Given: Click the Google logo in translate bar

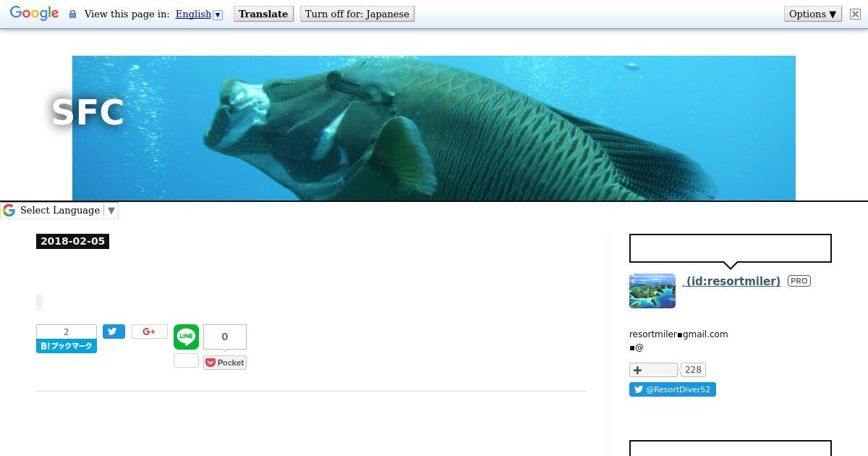Looking at the screenshot, I should tap(34, 14).
